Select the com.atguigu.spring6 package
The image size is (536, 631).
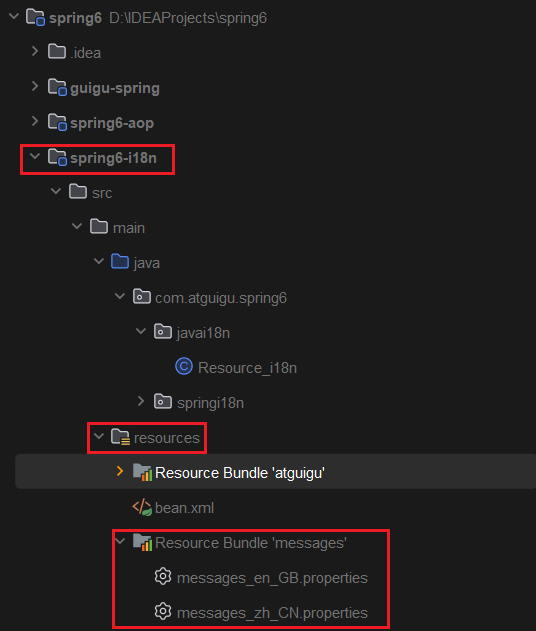coord(221,298)
